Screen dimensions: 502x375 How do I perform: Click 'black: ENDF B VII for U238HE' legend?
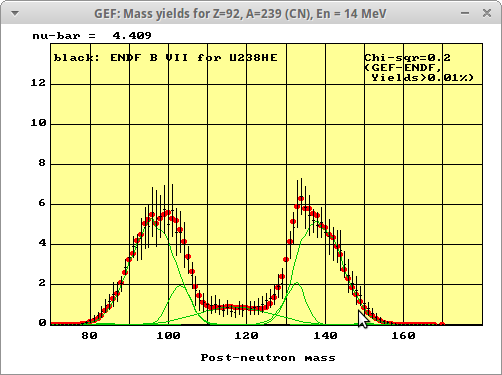(x=165, y=58)
